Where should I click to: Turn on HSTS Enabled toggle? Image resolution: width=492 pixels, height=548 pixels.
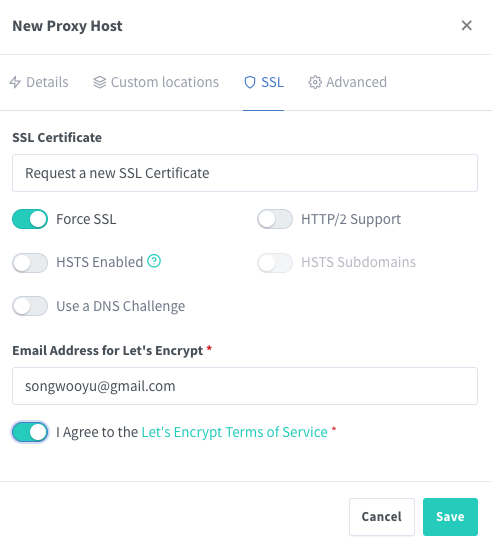click(x=30, y=262)
